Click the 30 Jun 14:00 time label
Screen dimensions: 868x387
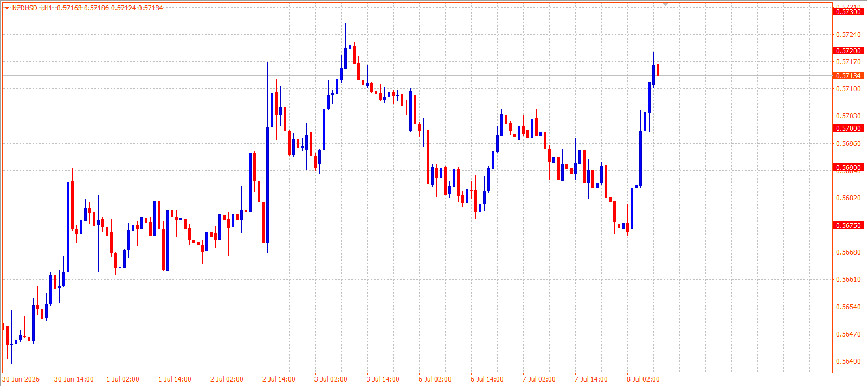point(74,379)
